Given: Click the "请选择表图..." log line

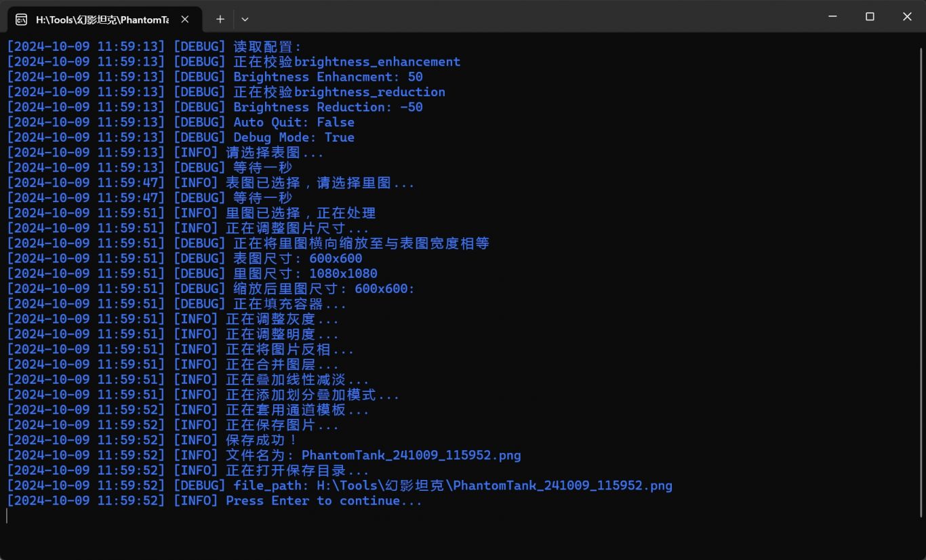Looking at the screenshot, I should pyautogui.click(x=165, y=153).
